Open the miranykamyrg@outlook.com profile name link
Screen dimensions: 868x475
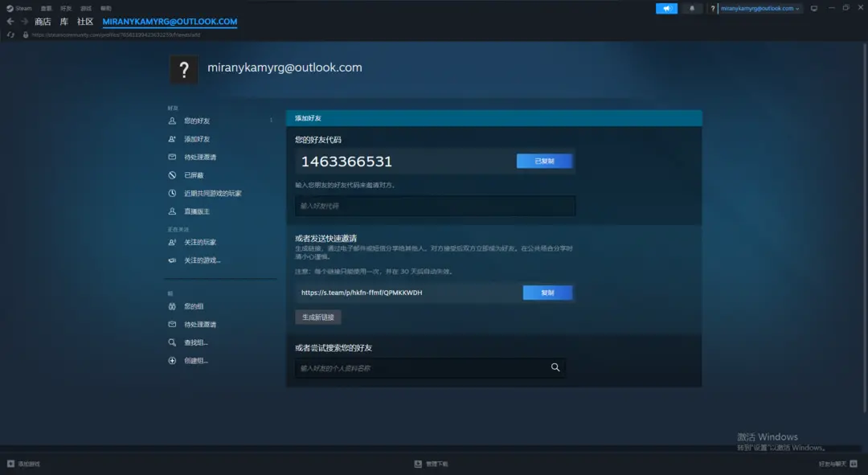coord(285,68)
